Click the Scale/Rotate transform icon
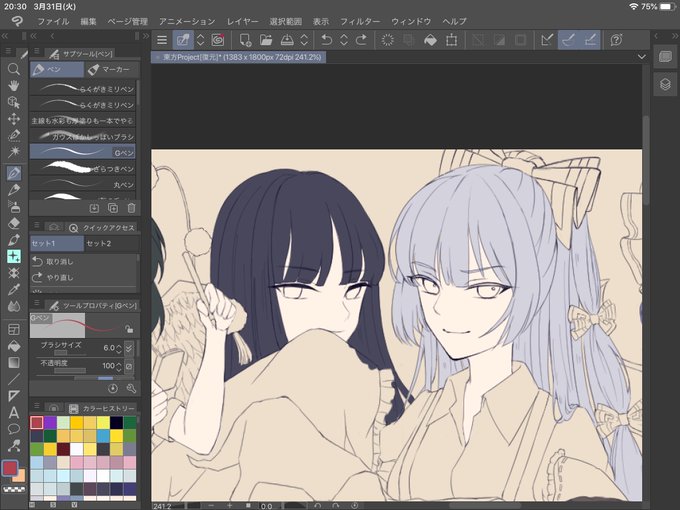This screenshot has height=510, width=680. 451,40
